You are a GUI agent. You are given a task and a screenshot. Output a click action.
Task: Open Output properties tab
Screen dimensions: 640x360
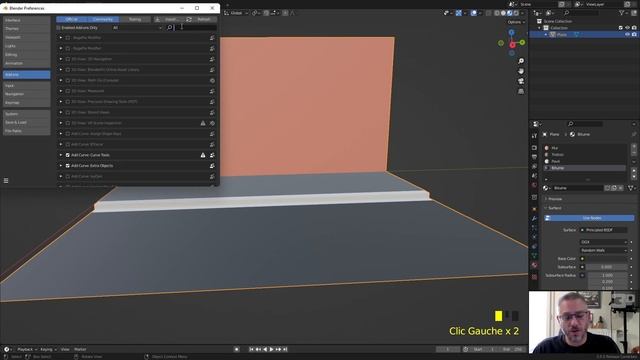point(534,157)
